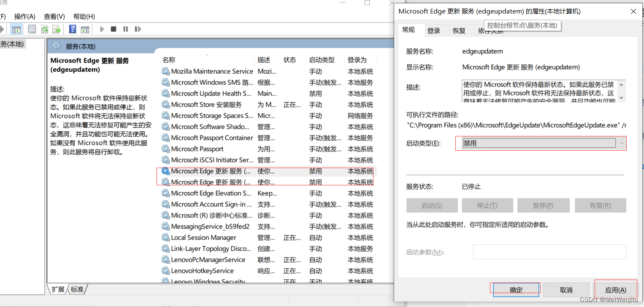Select the LenovoHotkeyService name text

click(x=202, y=271)
